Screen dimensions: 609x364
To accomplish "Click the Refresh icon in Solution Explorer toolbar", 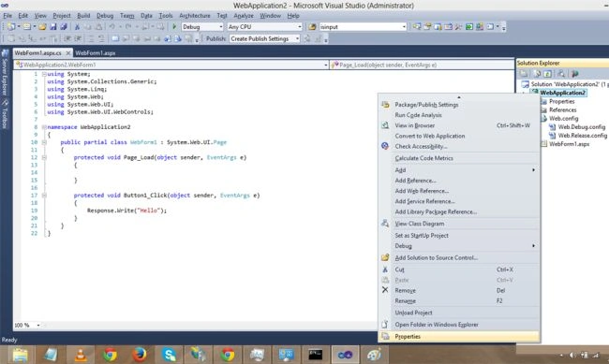I will pyautogui.click(x=548, y=73).
